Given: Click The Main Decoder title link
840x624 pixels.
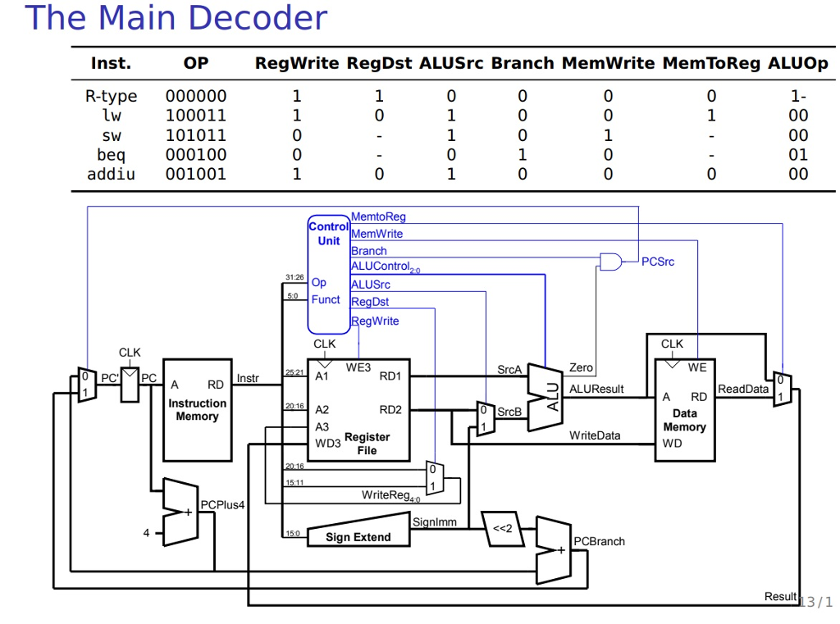Looking at the screenshot, I should coord(177,18).
